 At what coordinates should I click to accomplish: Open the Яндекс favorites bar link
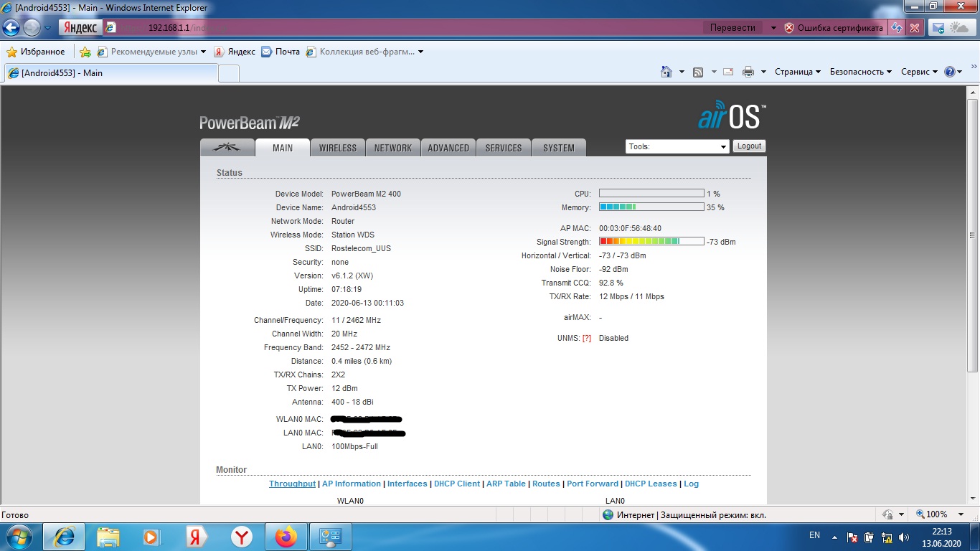click(235, 52)
